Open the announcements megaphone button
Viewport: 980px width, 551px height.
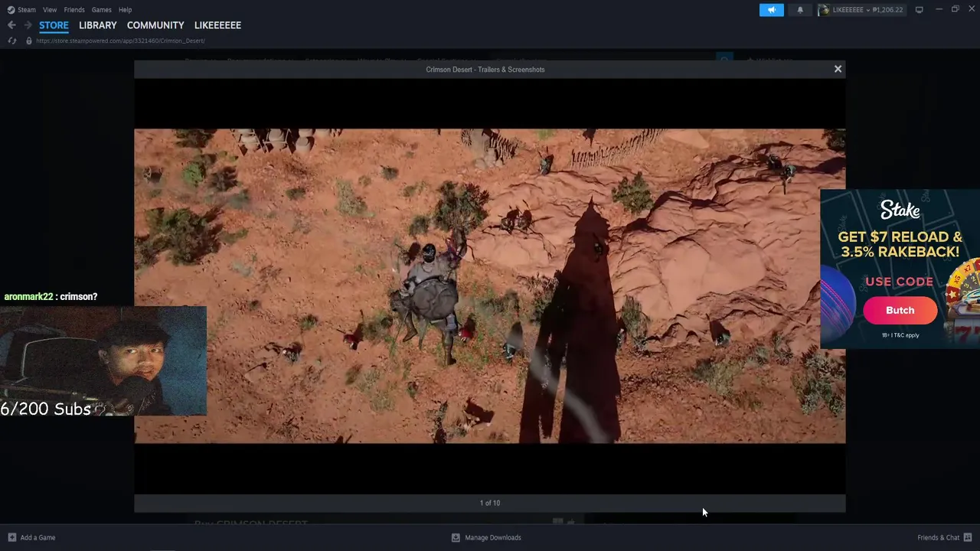771,10
